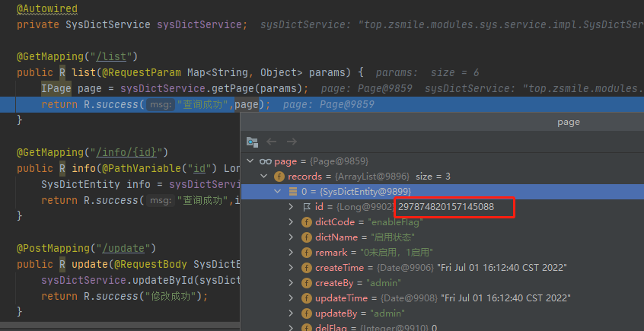Viewport: 644px width, 331px height.
Task: Click the forward arrow in popup toolbar
Action: coord(292,142)
